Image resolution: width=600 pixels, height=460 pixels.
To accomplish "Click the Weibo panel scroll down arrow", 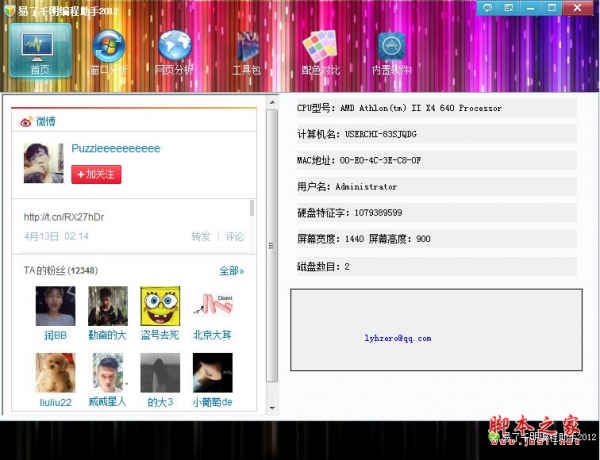I will (x=272, y=408).
